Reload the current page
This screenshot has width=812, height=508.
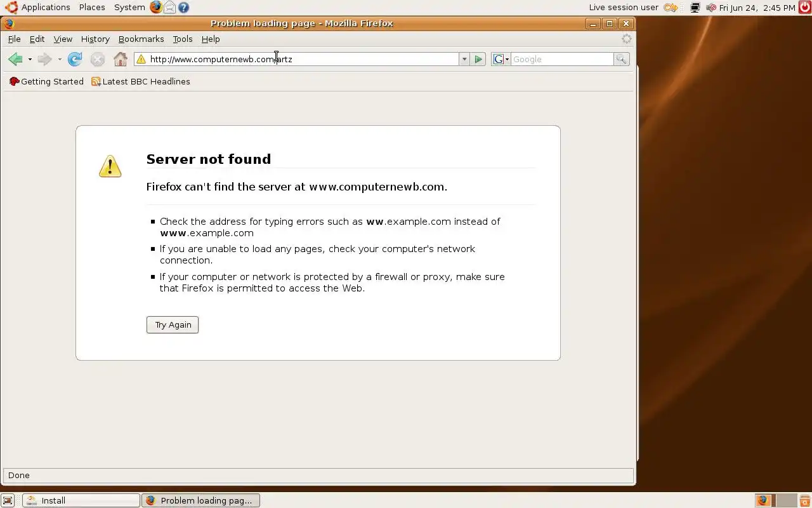pos(75,59)
